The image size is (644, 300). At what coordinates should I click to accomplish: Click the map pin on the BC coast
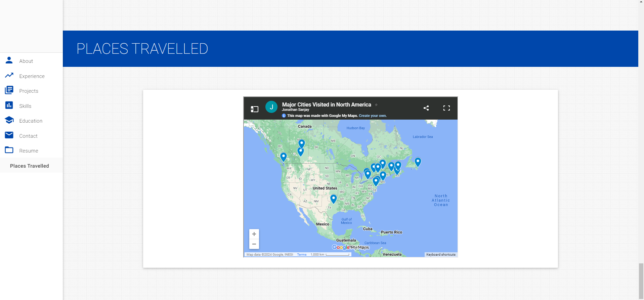[284, 157]
